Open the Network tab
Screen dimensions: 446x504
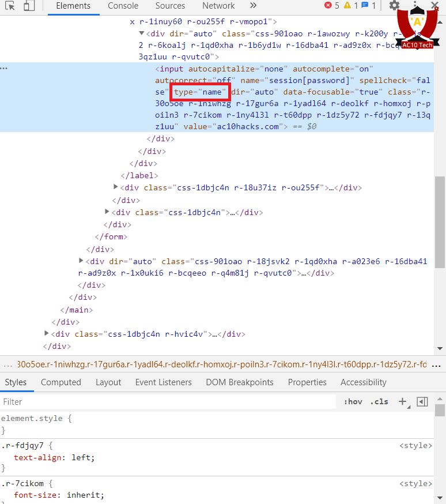point(218,6)
